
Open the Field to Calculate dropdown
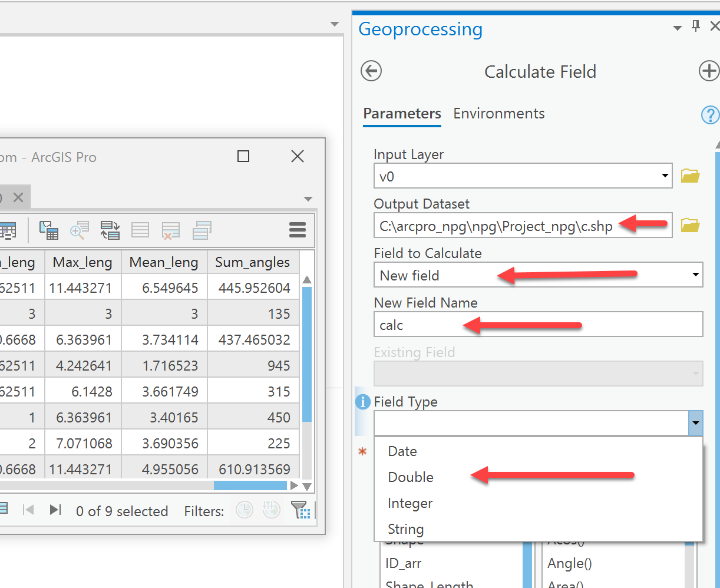click(695, 275)
